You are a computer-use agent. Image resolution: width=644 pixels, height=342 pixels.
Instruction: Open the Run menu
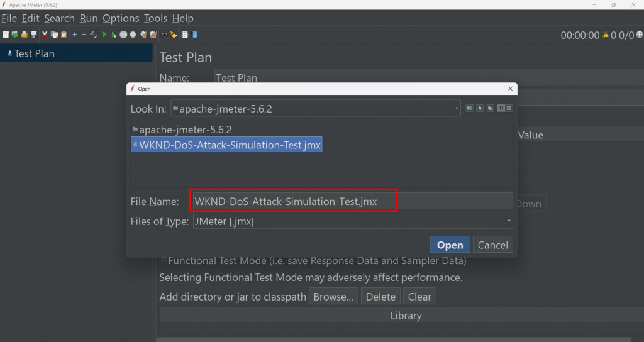pos(89,18)
